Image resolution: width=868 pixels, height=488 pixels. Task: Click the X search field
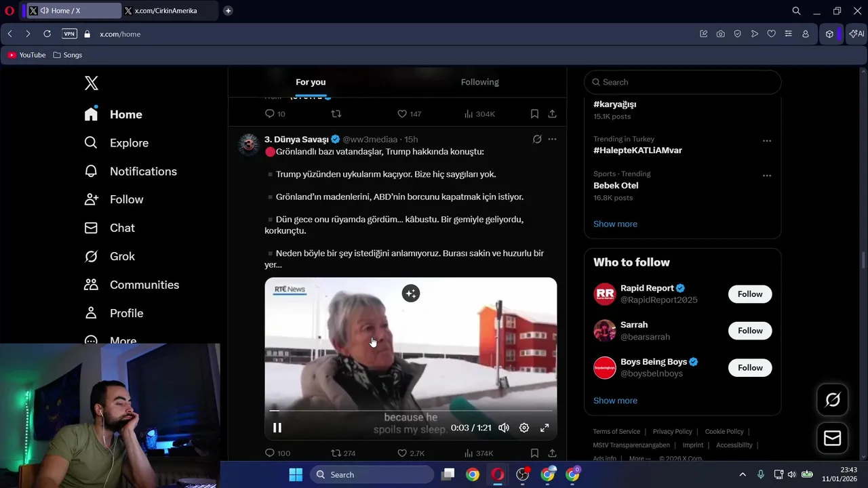point(683,82)
